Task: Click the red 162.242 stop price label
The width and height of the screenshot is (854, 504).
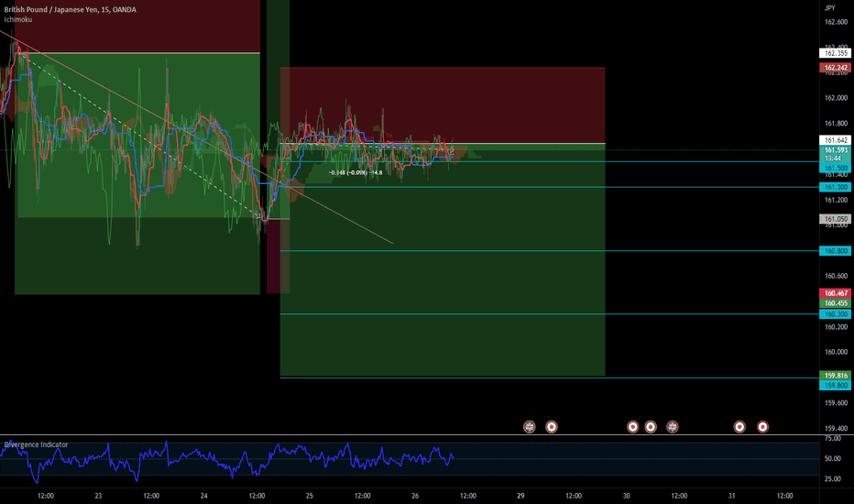Action: pyautogui.click(x=836, y=68)
